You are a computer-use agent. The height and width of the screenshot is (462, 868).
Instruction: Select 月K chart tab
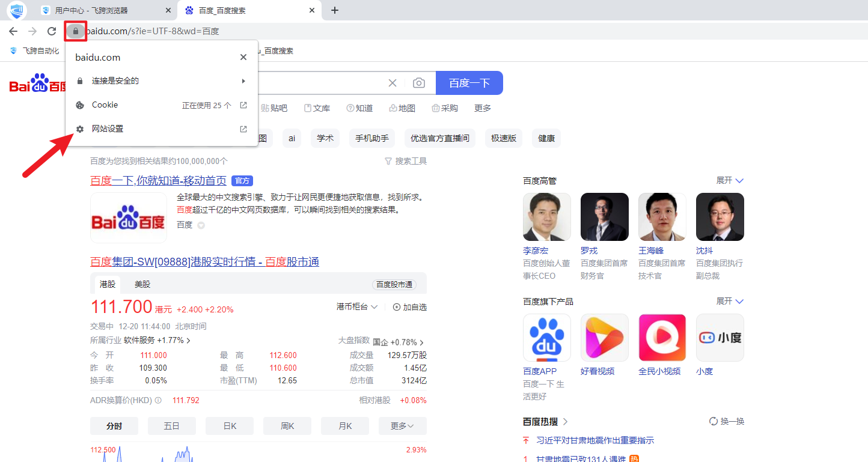pyautogui.click(x=345, y=426)
